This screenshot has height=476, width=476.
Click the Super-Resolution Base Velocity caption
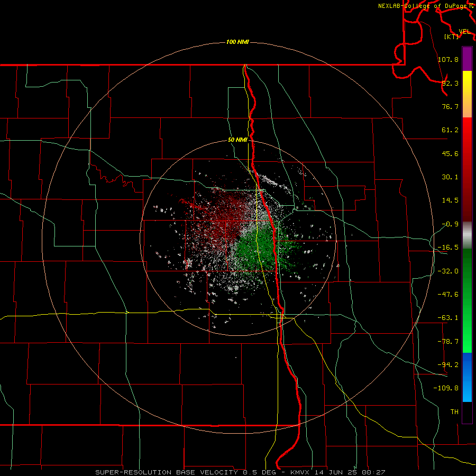[240, 472]
